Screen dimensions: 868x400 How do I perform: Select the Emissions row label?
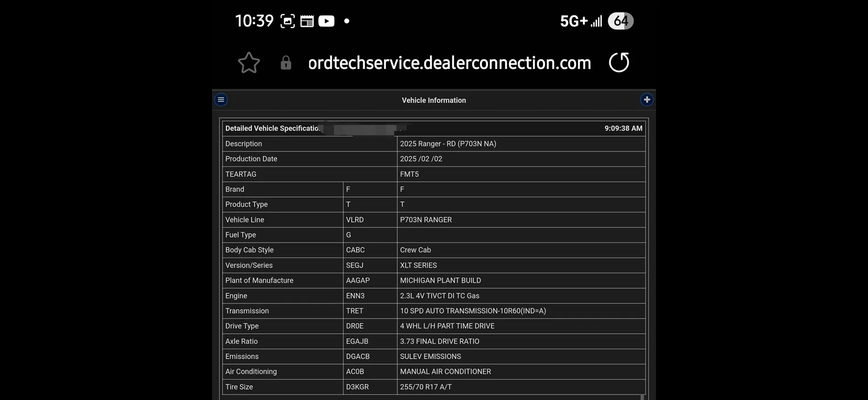tap(242, 357)
